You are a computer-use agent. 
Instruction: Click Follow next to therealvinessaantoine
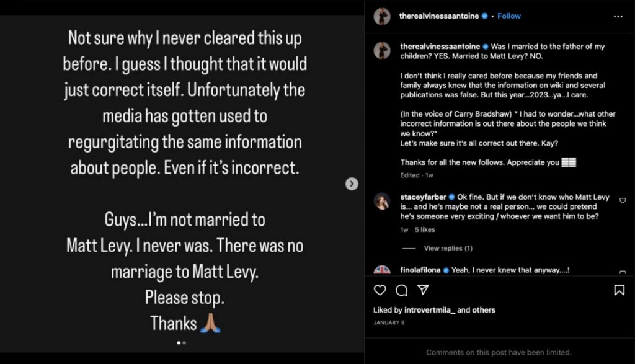(508, 16)
